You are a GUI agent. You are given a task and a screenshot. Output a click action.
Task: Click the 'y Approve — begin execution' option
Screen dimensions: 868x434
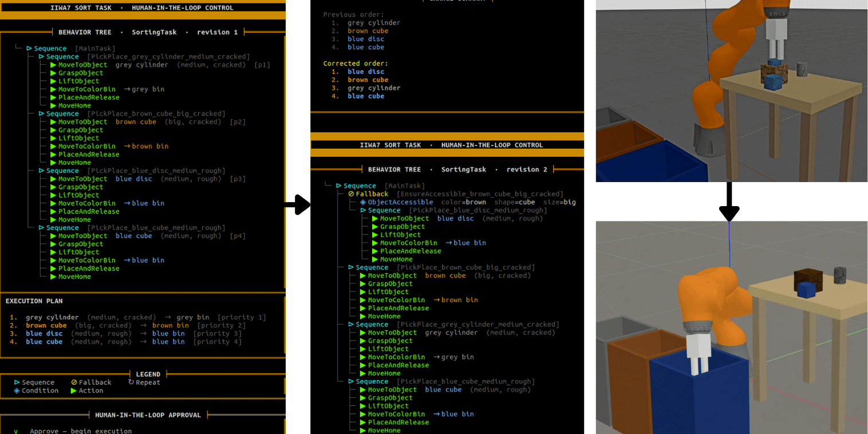73,431
